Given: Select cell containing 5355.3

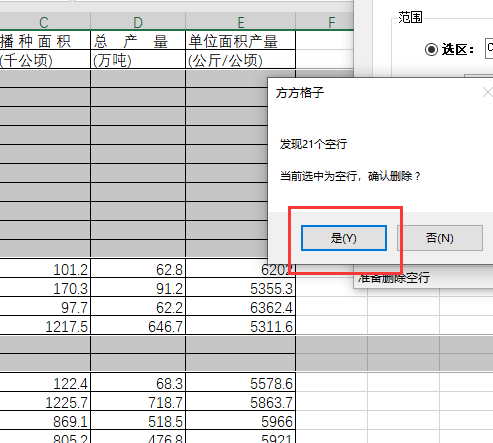Looking at the screenshot, I should (x=241, y=288).
